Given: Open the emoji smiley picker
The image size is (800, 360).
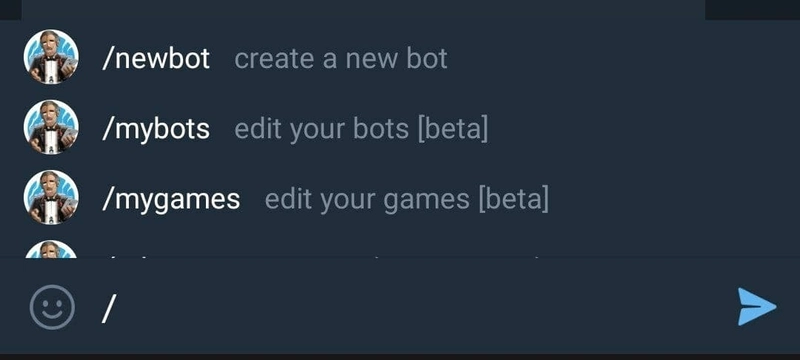Looking at the screenshot, I should pyautogui.click(x=52, y=307).
